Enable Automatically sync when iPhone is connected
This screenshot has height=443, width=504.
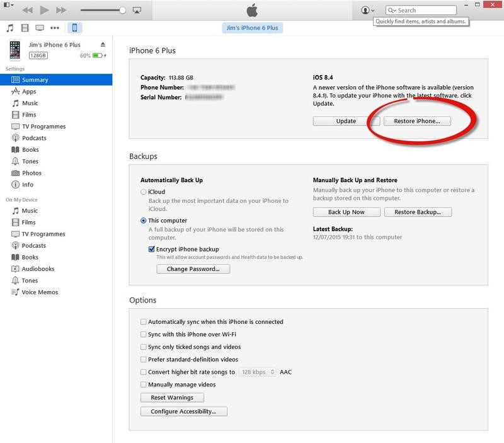tap(144, 322)
